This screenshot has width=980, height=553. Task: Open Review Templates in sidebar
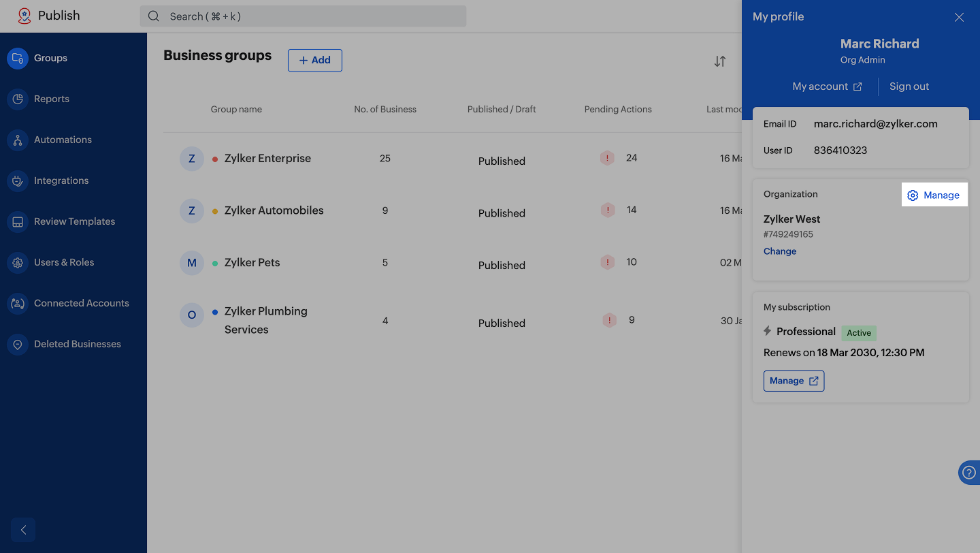click(74, 221)
